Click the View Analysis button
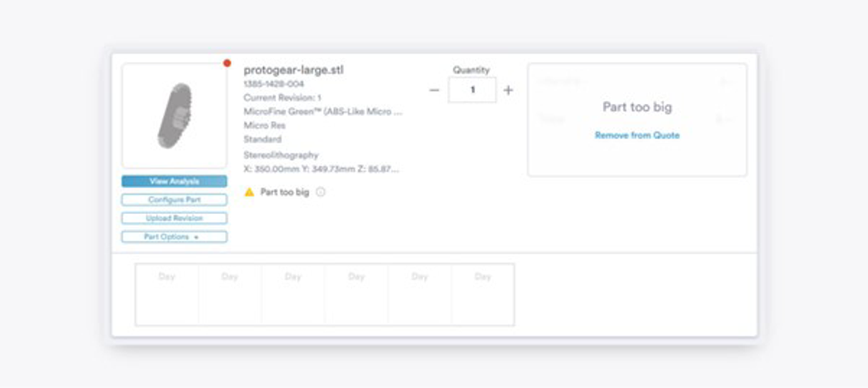Screen dimensions: 868x388 tap(175, 182)
